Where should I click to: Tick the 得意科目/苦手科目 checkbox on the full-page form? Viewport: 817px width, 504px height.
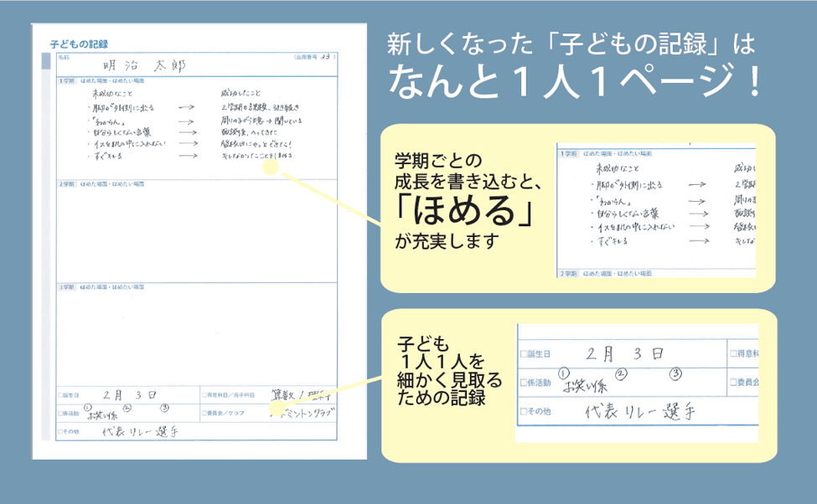click(x=204, y=395)
